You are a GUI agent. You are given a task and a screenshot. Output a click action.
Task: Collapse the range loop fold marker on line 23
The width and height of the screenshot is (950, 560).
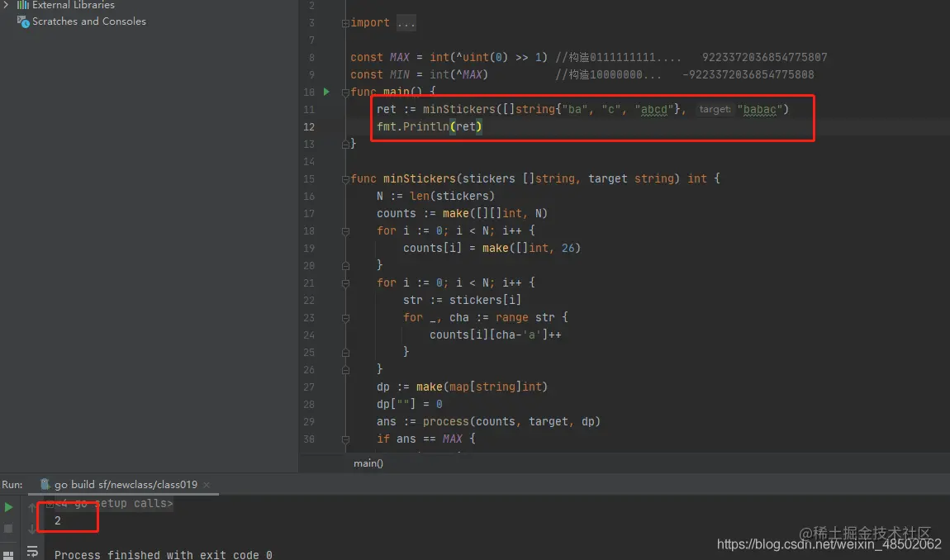click(x=345, y=317)
